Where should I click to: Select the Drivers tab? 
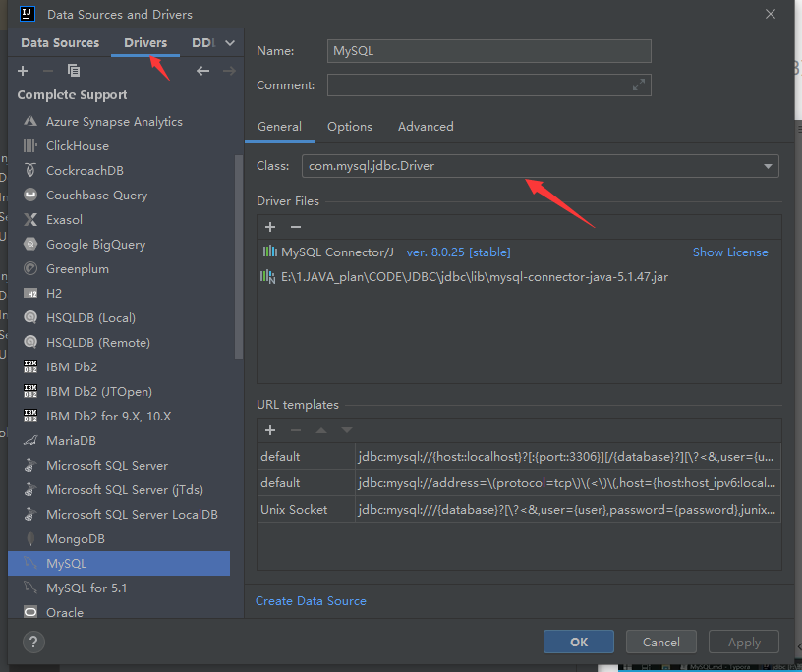pos(145,43)
